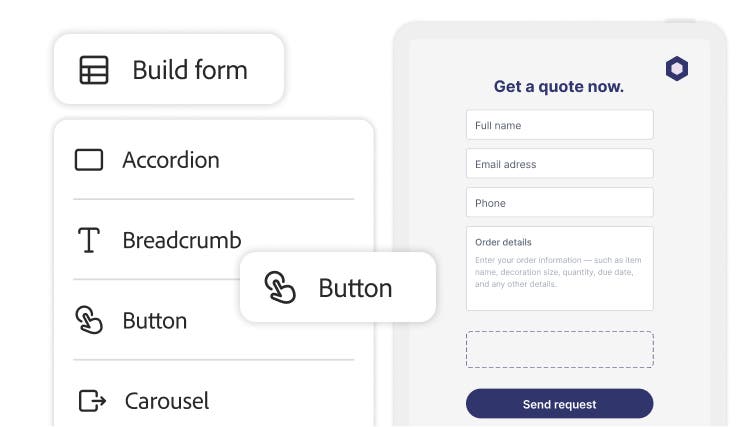Click the Carousel arrow icon
This screenshot has width=756, height=427.
[x=91, y=401]
